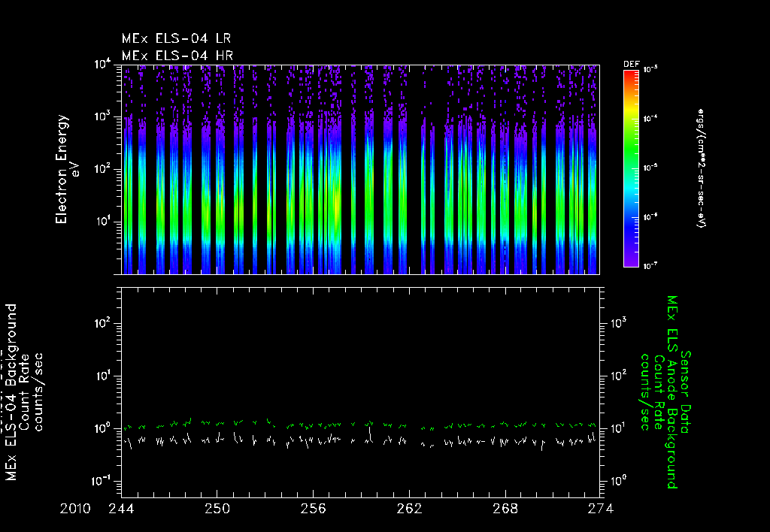This screenshot has height=532, width=770.
Task: Click the purple bottom of the color bar
Action: (x=631, y=261)
